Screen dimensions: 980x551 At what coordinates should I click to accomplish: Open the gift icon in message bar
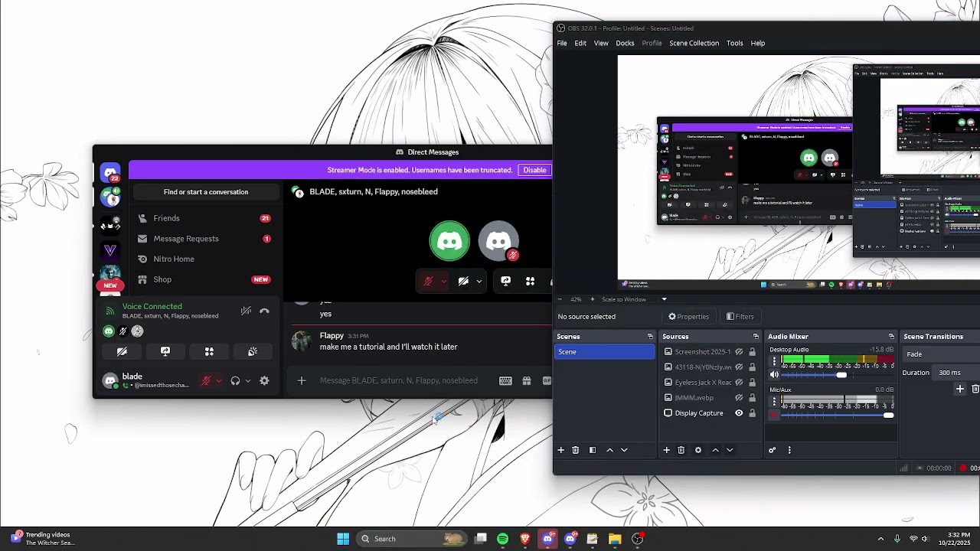point(527,380)
